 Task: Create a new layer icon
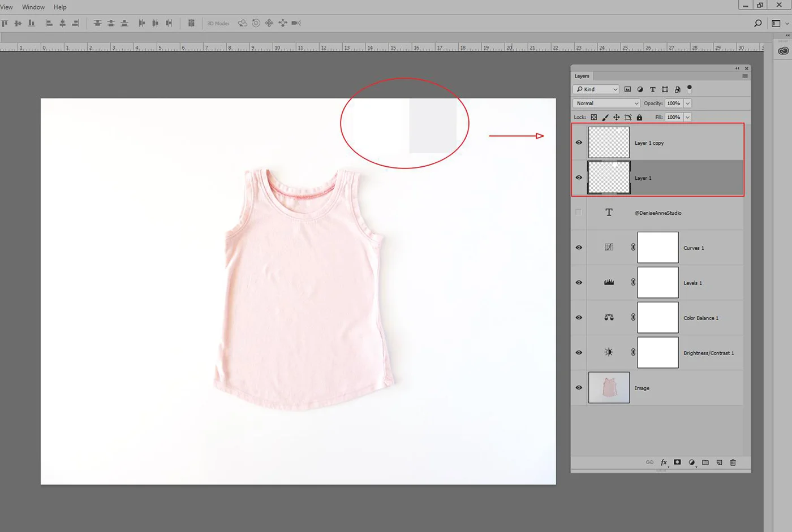tap(719, 462)
